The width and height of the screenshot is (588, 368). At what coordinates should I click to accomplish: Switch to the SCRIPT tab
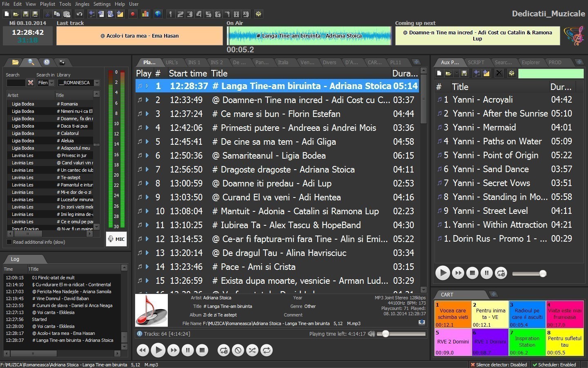pos(476,62)
